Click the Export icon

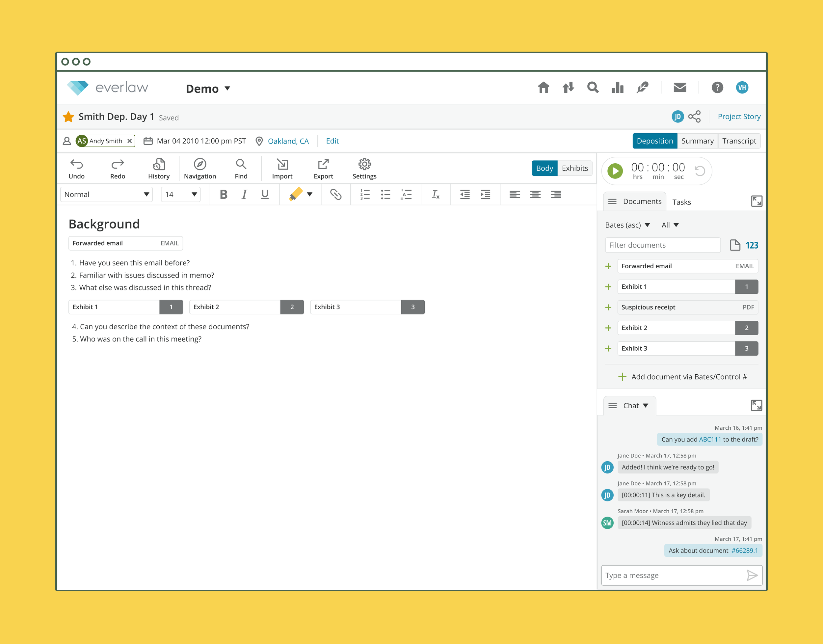click(323, 168)
